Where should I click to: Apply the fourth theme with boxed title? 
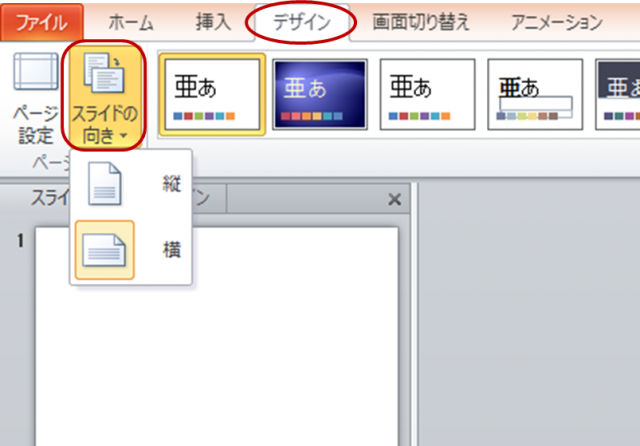(x=535, y=95)
